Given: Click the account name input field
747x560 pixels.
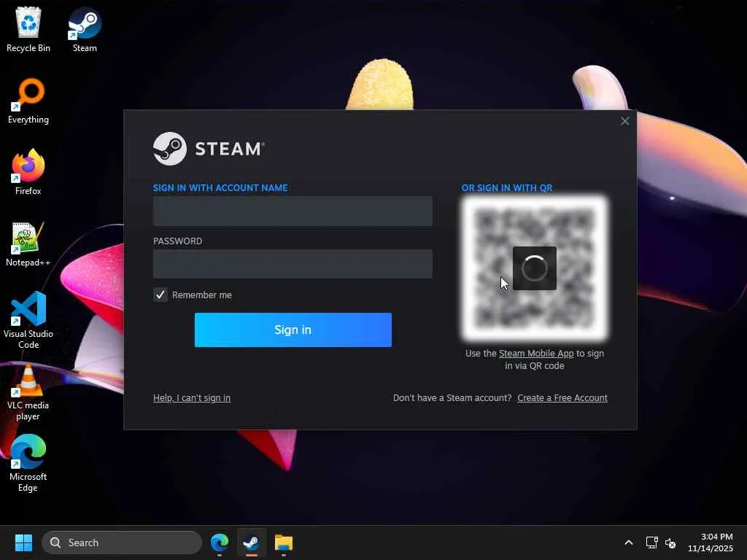Looking at the screenshot, I should click(293, 211).
